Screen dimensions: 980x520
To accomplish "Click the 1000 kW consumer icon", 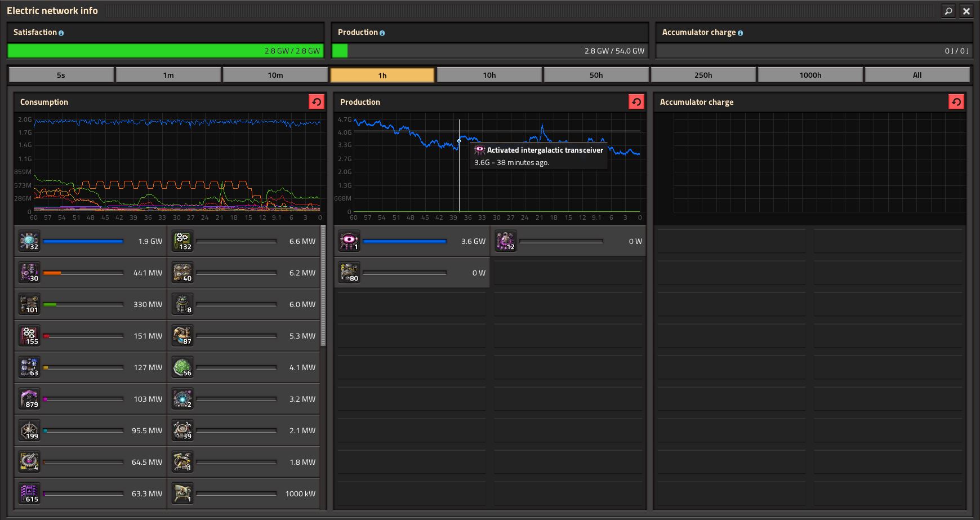I will tap(182, 494).
